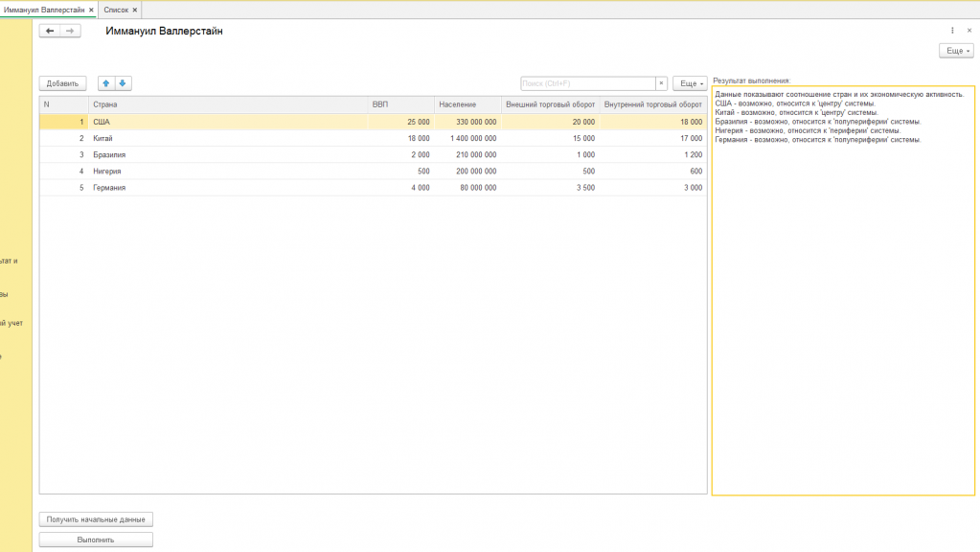
Task: Select the Бразилия row cell
Action: tap(228, 154)
